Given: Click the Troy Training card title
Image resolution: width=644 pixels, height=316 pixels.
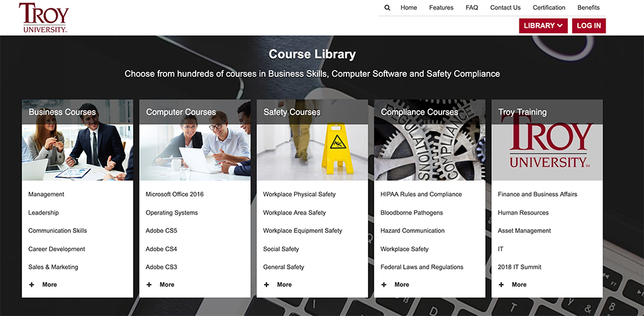Looking at the screenshot, I should [523, 112].
